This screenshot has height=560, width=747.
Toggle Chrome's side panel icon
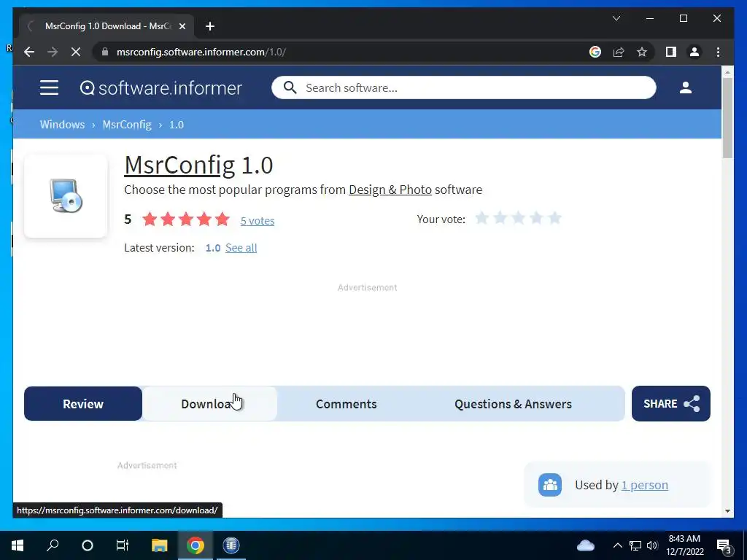tap(671, 52)
